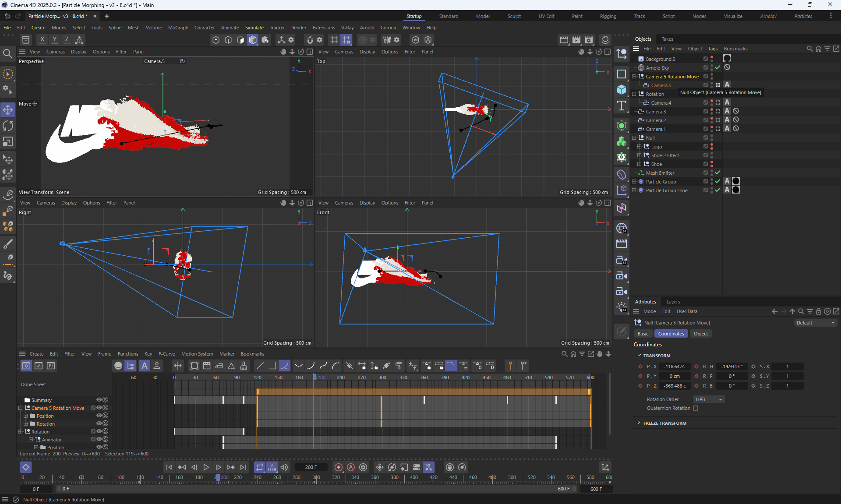Select the Move tool in left toolbar

8,109
